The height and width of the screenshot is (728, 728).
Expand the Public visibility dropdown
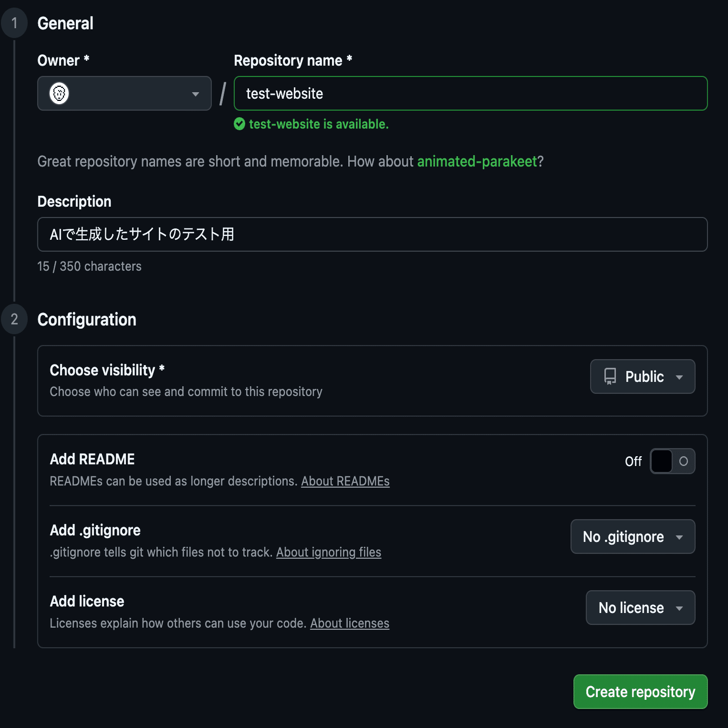pos(642,376)
